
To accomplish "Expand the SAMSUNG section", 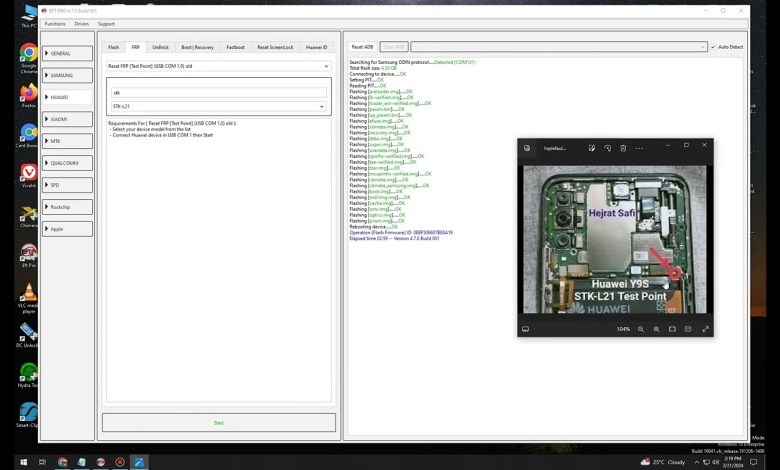I will click(x=67, y=75).
